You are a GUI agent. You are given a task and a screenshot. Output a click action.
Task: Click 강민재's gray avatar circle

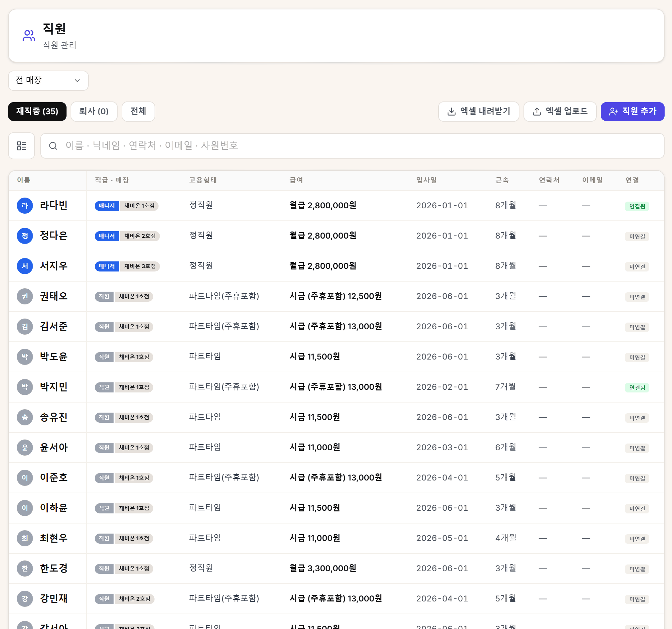click(25, 599)
